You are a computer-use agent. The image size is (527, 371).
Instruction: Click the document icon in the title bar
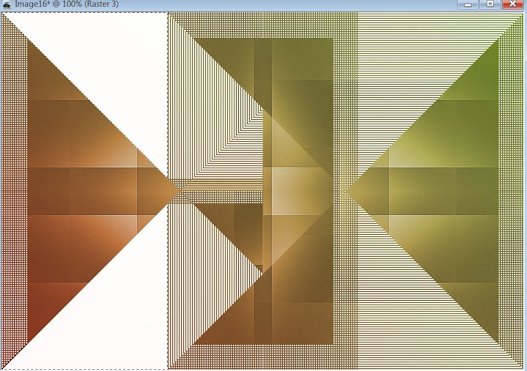[6, 4]
